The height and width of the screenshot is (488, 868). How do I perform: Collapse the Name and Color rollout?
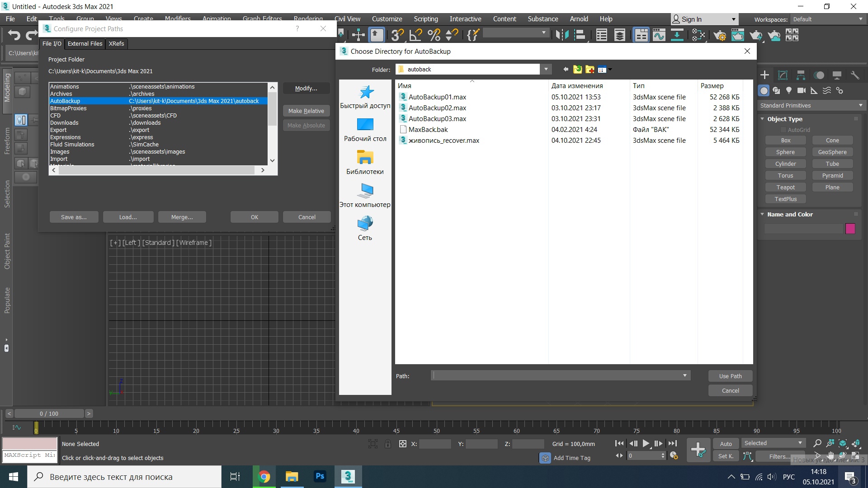[x=762, y=214]
